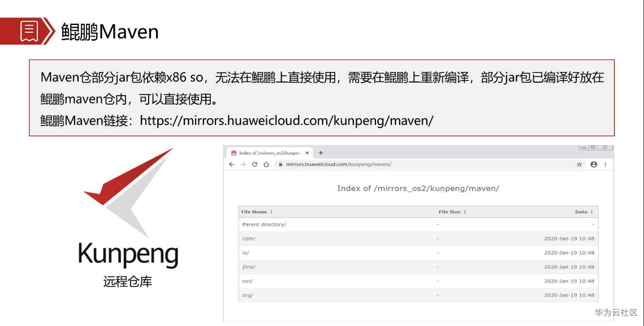
Task: Open the 'com/' directory link
Action: click(248, 238)
